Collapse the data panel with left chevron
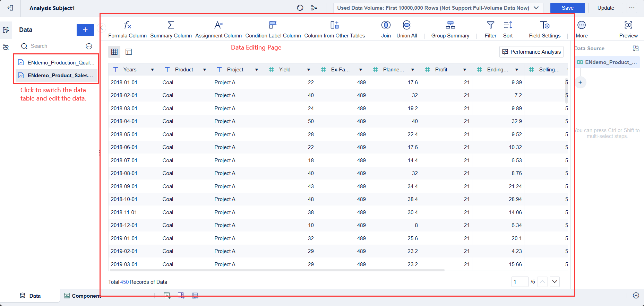Screen dimensions: 644x306 pyautogui.click(x=102, y=28)
